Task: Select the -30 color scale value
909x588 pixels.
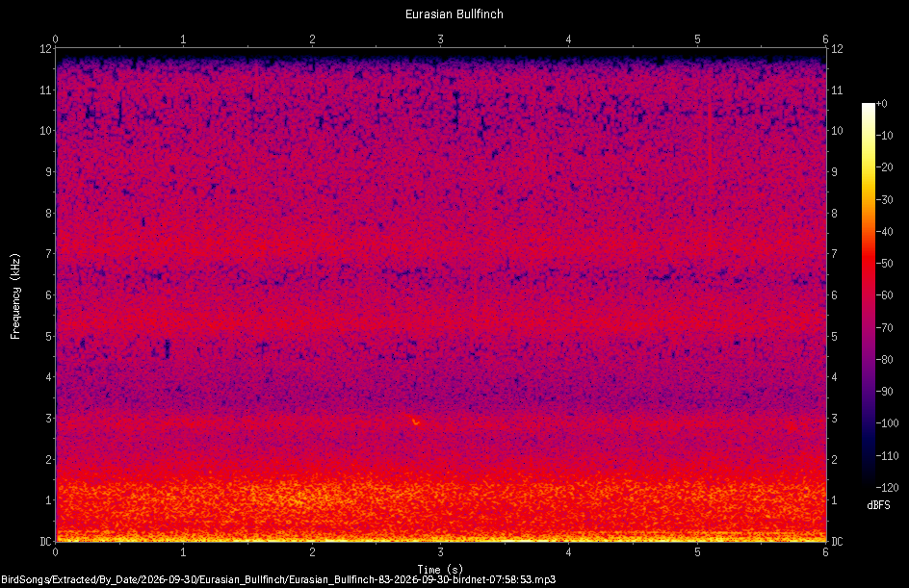Action: click(885, 200)
